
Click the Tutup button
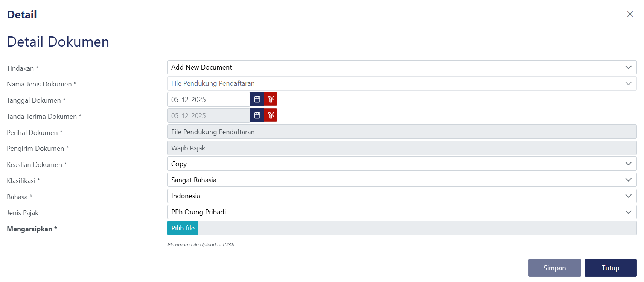(x=610, y=268)
